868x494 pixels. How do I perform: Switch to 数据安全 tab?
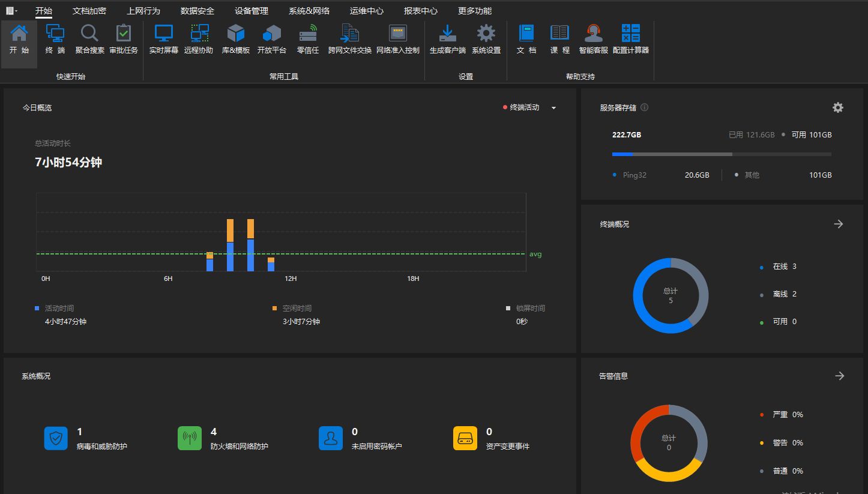pyautogui.click(x=197, y=11)
